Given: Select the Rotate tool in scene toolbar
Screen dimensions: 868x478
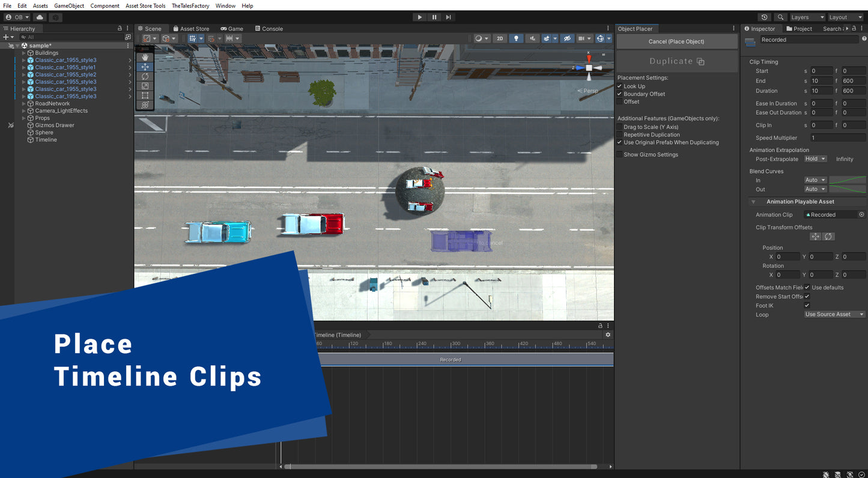Looking at the screenshot, I should coord(145,76).
